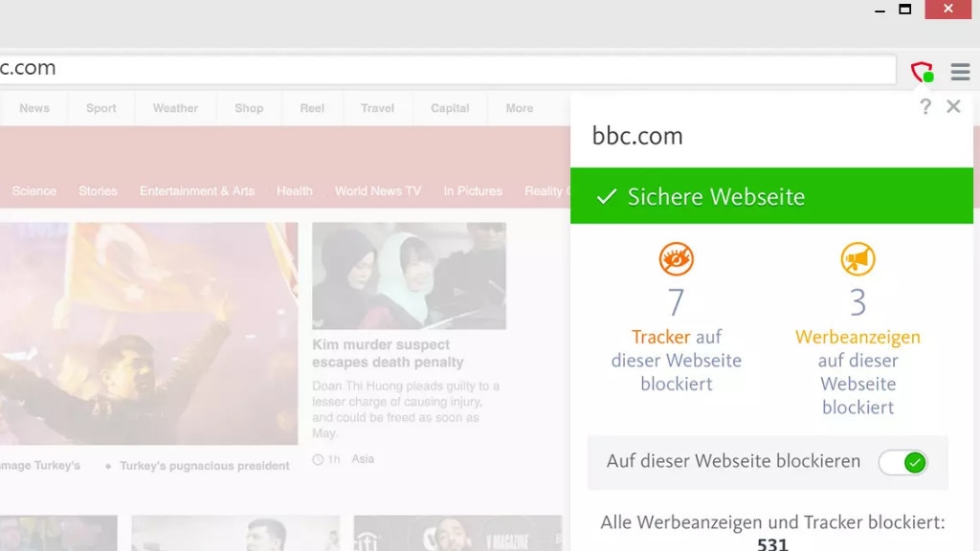This screenshot has width=980, height=551.
Task: Open the Capital tab on BBC
Action: (450, 108)
